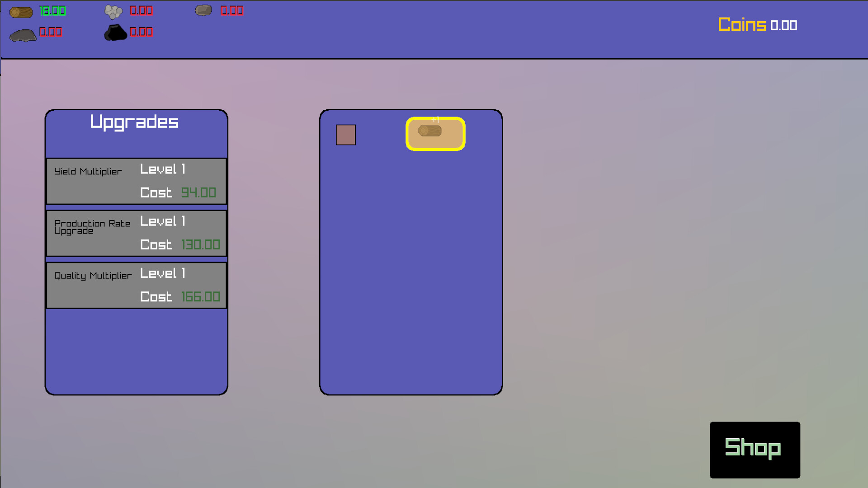Toggle the small brown square selector
868x488 pixels.
[x=346, y=135]
